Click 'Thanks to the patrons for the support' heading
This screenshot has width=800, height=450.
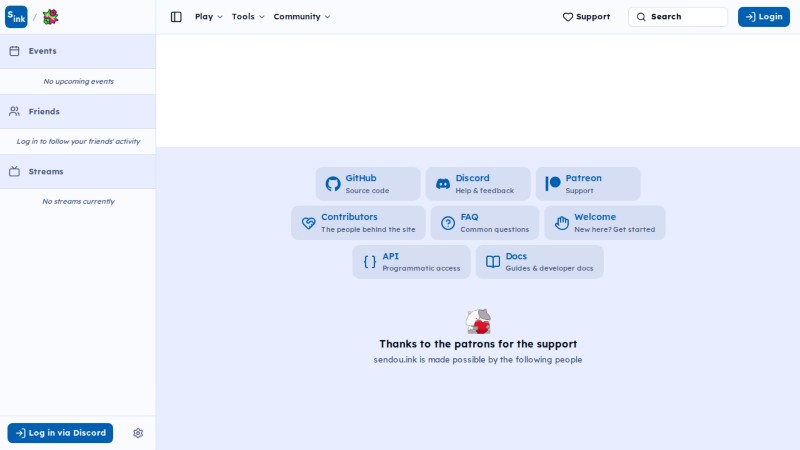click(x=478, y=344)
